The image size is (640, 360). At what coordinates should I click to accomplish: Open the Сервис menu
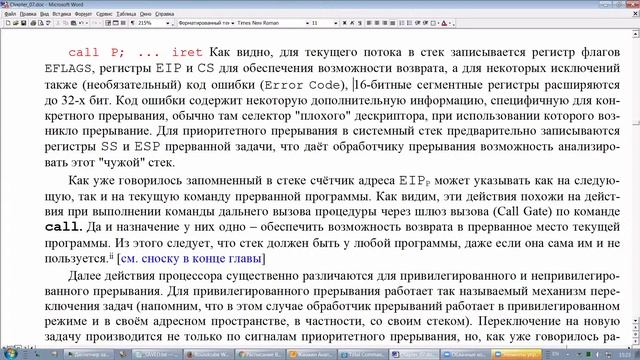(104, 14)
